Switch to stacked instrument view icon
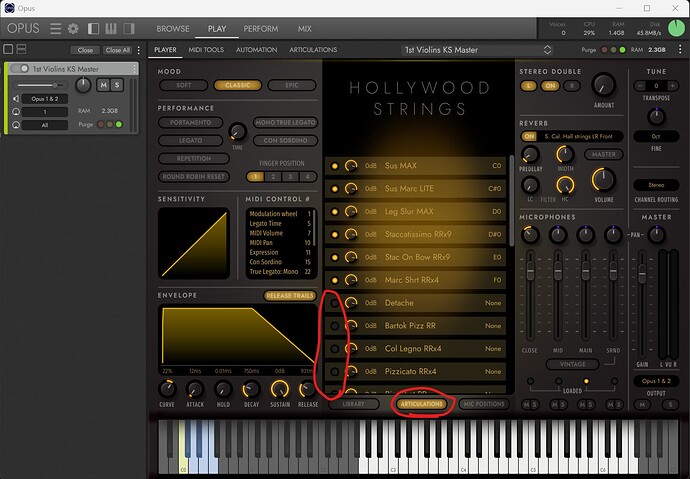The image size is (690, 479). tap(21, 49)
